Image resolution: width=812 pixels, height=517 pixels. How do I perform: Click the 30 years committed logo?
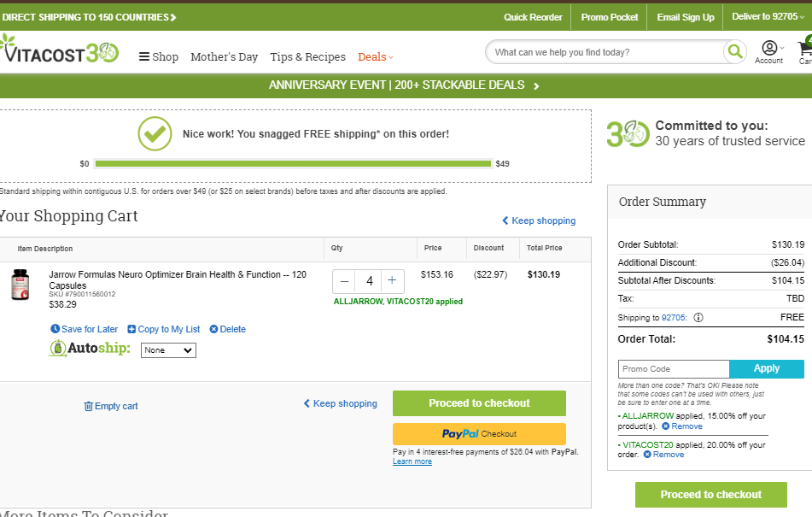pos(628,133)
